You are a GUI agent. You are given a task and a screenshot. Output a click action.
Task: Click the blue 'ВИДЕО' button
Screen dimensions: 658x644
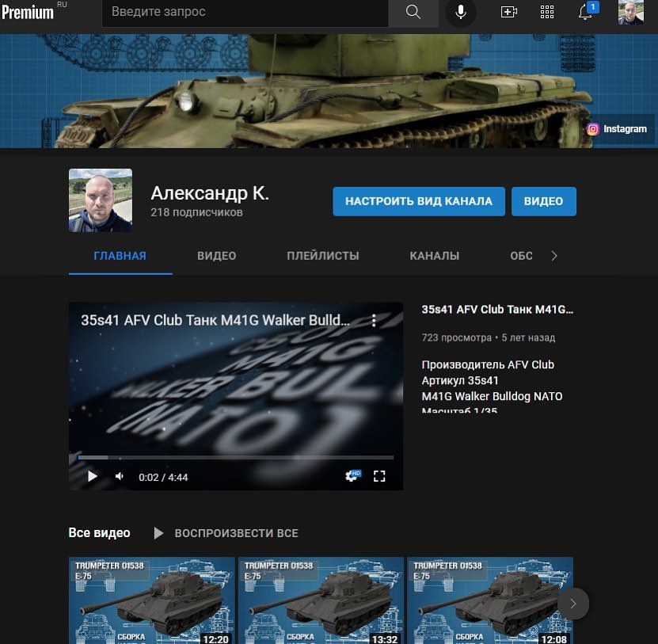tap(543, 201)
